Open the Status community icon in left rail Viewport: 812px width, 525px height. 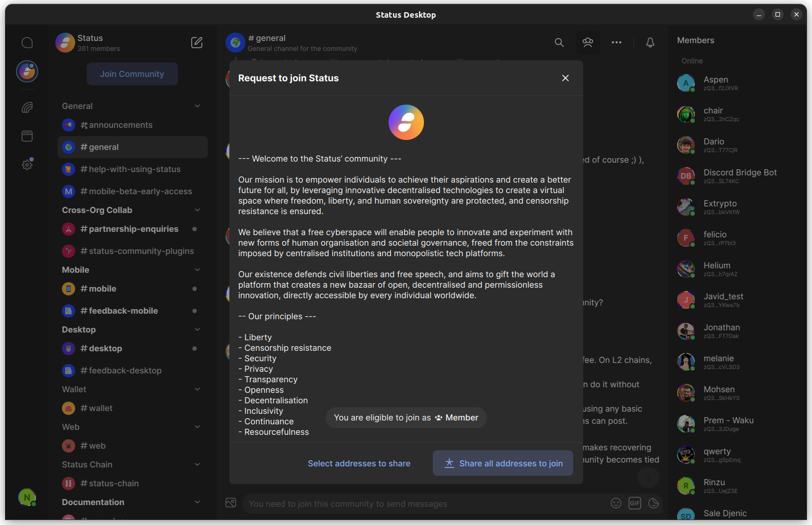(x=27, y=71)
